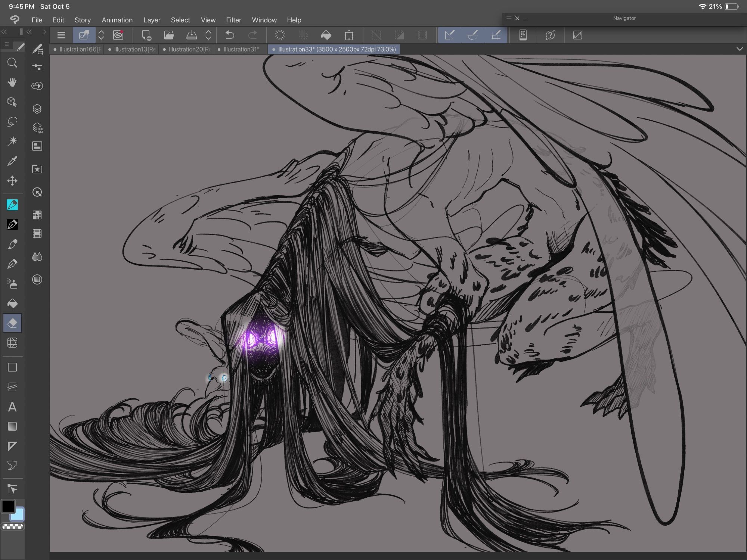Click the Save icon in command bar
The width and height of the screenshot is (747, 560).
click(192, 35)
